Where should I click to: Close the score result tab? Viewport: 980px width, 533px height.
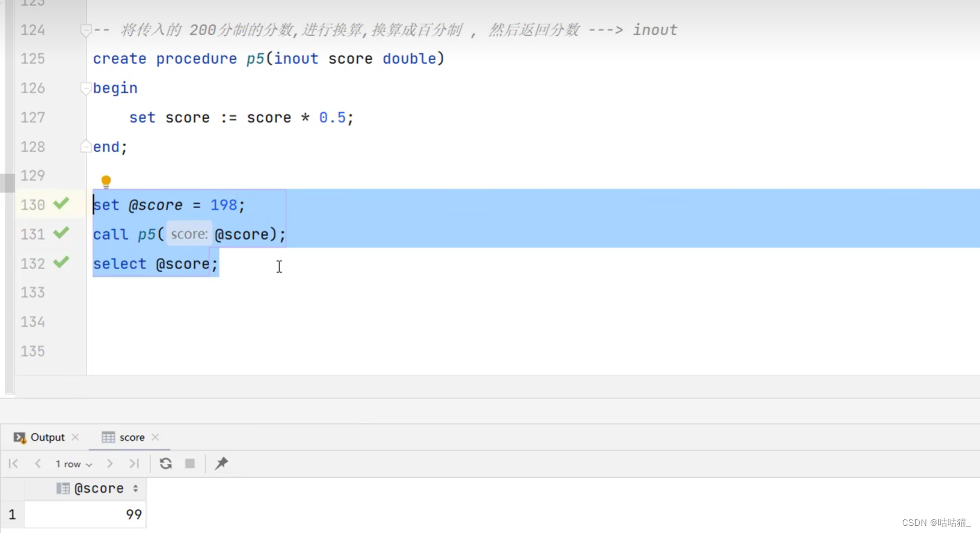coord(155,437)
